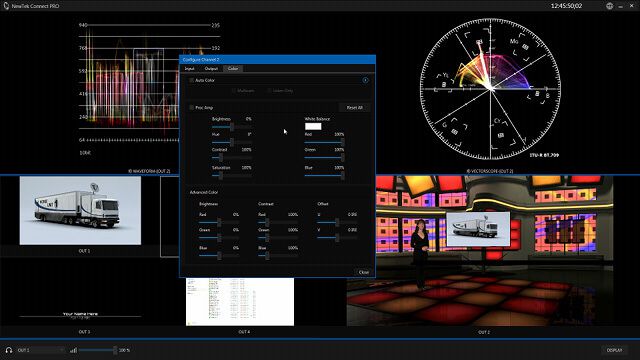Image resolution: width=640 pixels, height=360 pixels.
Task: Click the Brightness slider in Proc Amp
Action: (x=232, y=127)
